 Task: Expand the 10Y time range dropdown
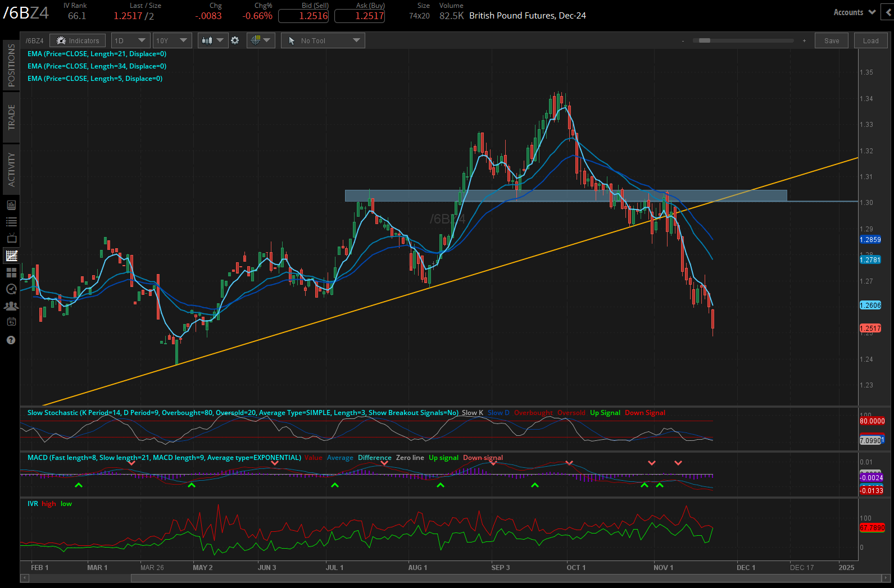tap(172, 40)
